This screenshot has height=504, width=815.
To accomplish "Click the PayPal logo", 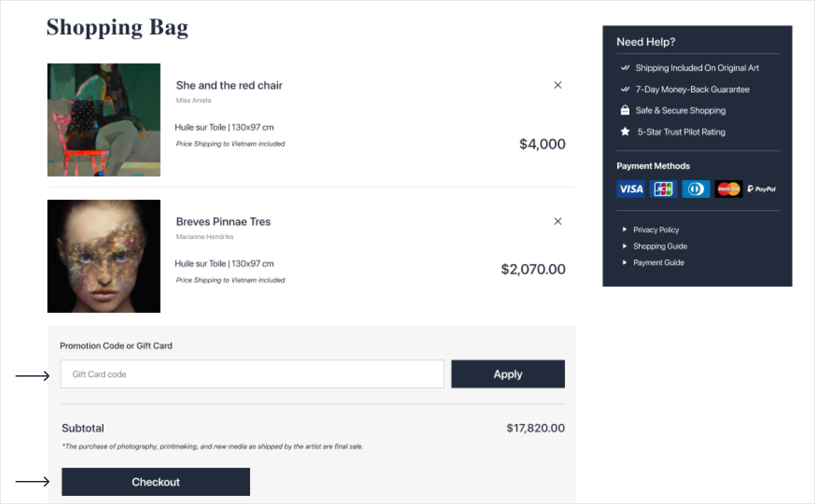I will tap(762, 189).
